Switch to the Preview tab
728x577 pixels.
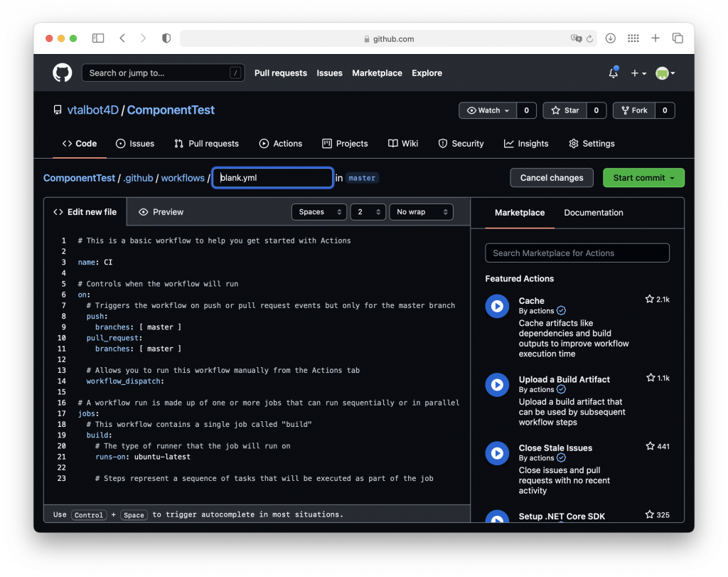pyautogui.click(x=161, y=212)
